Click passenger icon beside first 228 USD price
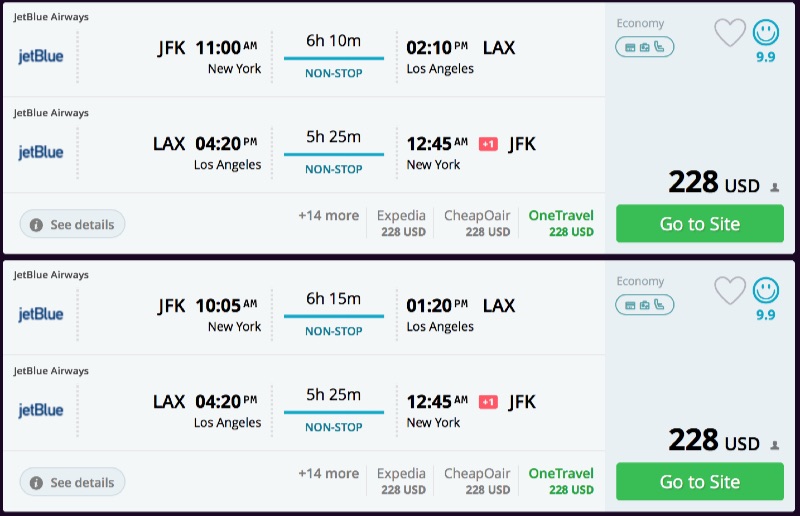Viewport: 800px width, 516px height. click(x=775, y=187)
